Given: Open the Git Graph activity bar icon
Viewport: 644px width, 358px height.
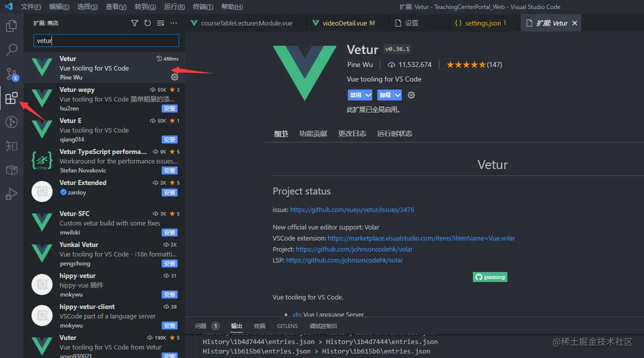Looking at the screenshot, I should click(x=11, y=122).
